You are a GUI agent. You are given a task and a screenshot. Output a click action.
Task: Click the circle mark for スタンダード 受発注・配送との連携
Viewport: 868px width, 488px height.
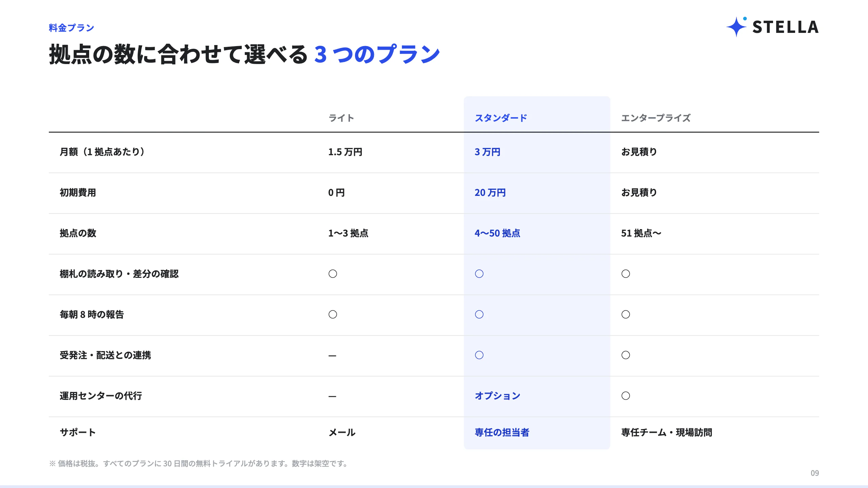pyautogui.click(x=479, y=355)
